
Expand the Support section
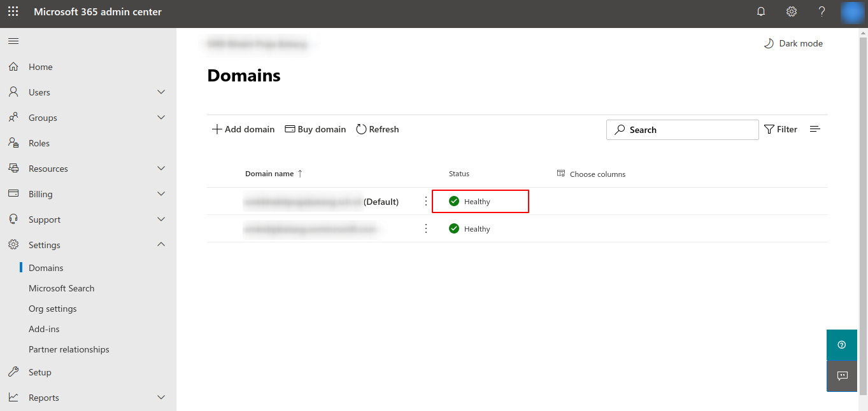[x=161, y=219]
